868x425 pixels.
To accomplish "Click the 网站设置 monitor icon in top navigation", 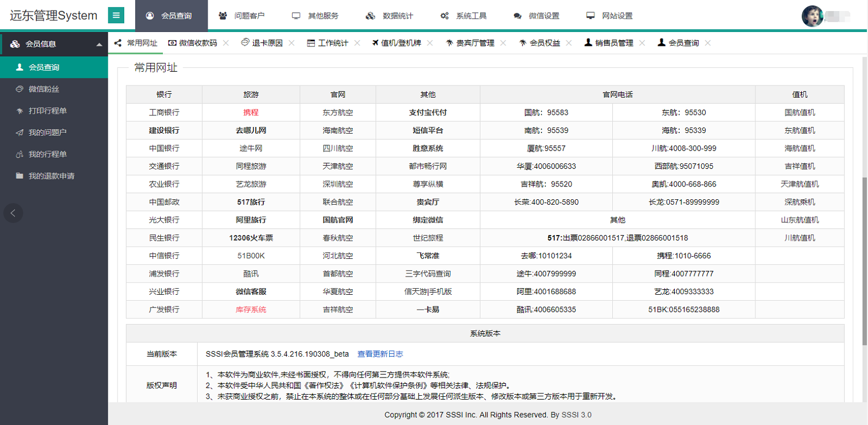I will (x=590, y=16).
